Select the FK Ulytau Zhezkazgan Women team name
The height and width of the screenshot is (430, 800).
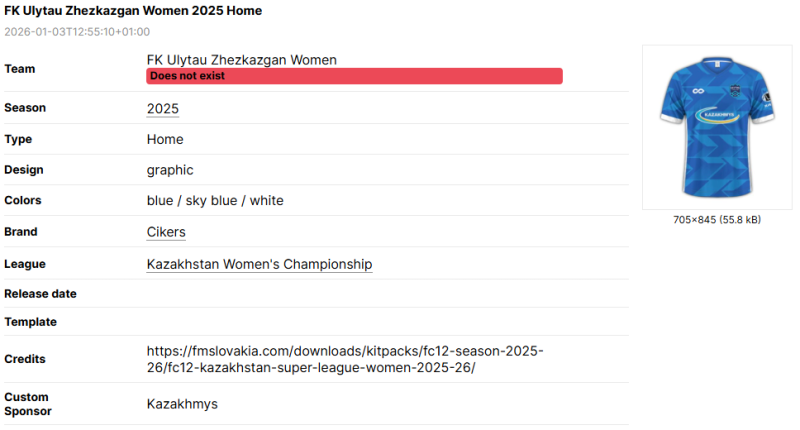pyautogui.click(x=241, y=60)
